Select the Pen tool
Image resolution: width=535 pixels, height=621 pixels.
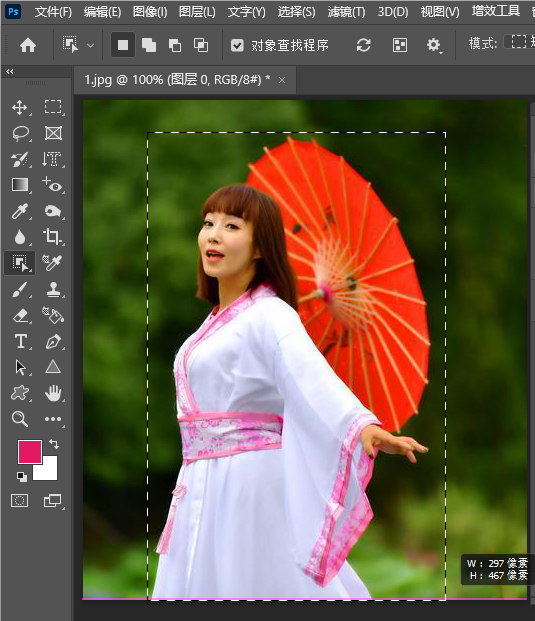[x=53, y=341]
